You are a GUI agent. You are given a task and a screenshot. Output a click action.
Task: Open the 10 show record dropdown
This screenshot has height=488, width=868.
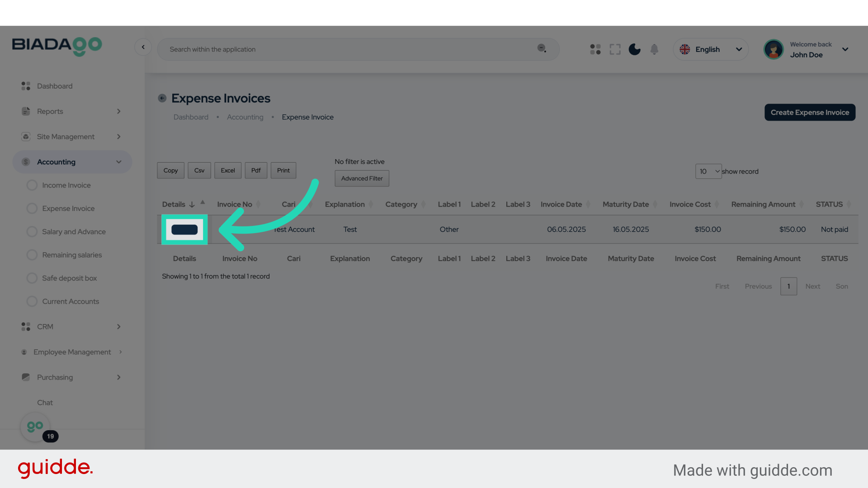[x=708, y=171]
